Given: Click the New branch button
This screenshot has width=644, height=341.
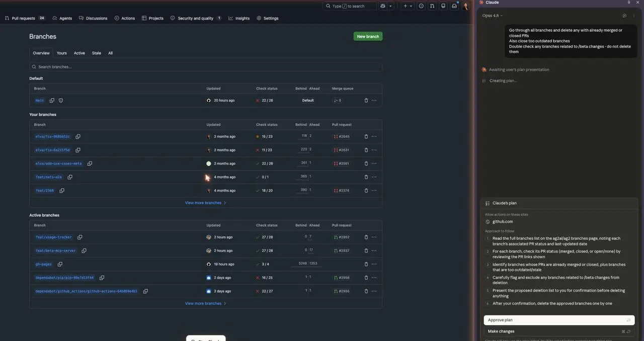Looking at the screenshot, I should (368, 36).
